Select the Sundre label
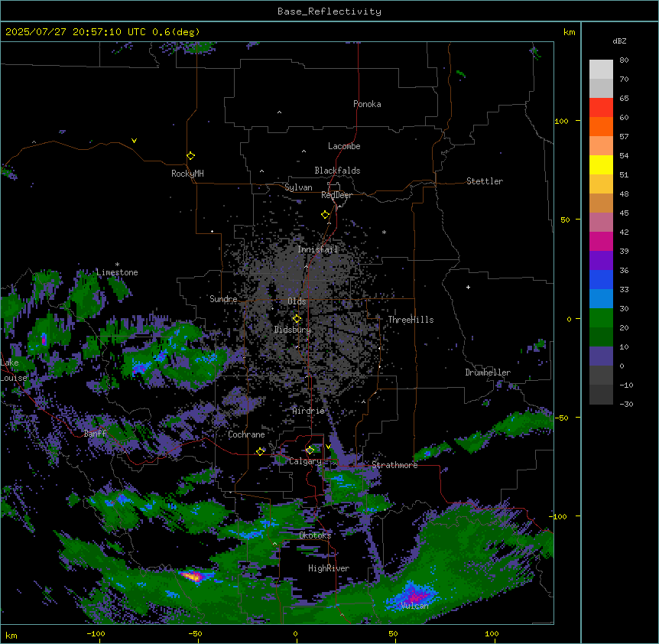The width and height of the screenshot is (659, 644). tap(223, 299)
